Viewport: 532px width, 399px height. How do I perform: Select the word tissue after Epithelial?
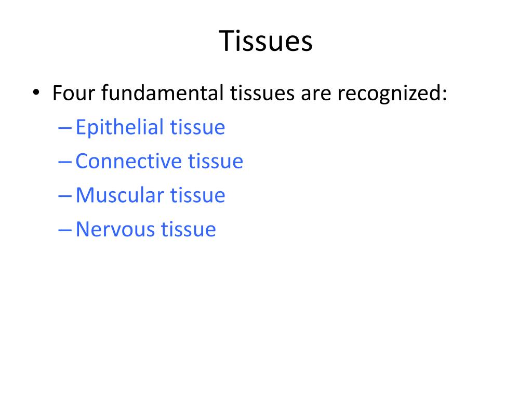[x=197, y=128]
